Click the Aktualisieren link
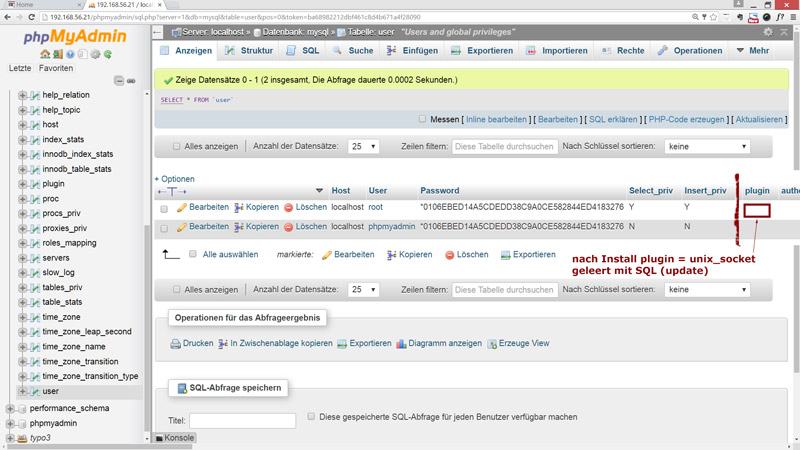 [759, 119]
